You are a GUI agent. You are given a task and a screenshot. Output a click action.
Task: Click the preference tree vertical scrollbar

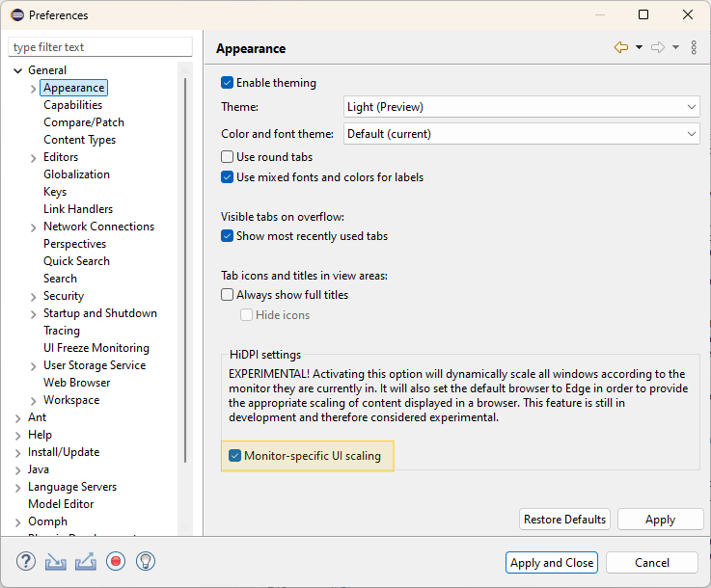[185, 270]
